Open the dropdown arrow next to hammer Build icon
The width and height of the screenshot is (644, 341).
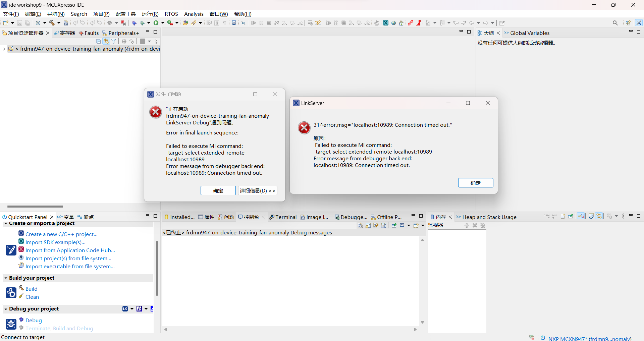coord(59,23)
